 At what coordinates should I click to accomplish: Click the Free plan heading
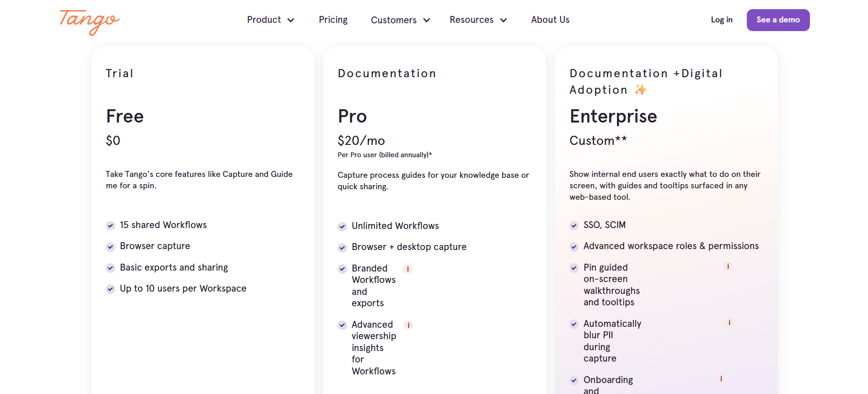(x=125, y=116)
